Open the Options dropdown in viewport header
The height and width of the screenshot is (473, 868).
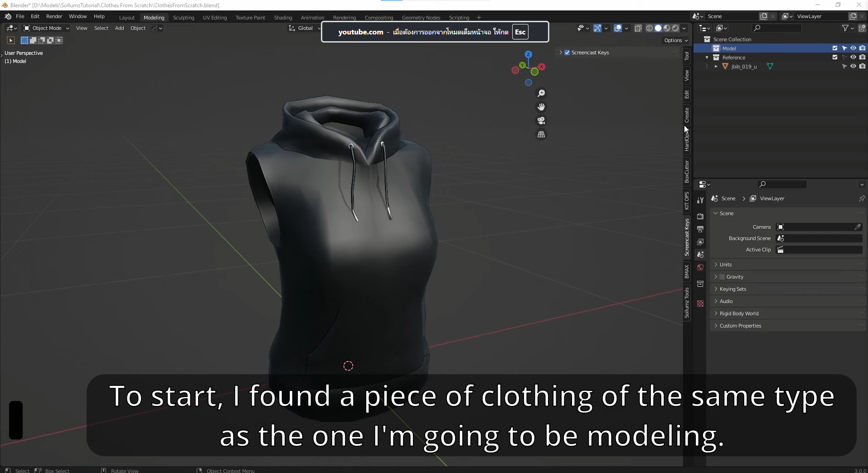click(x=676, y=40)
